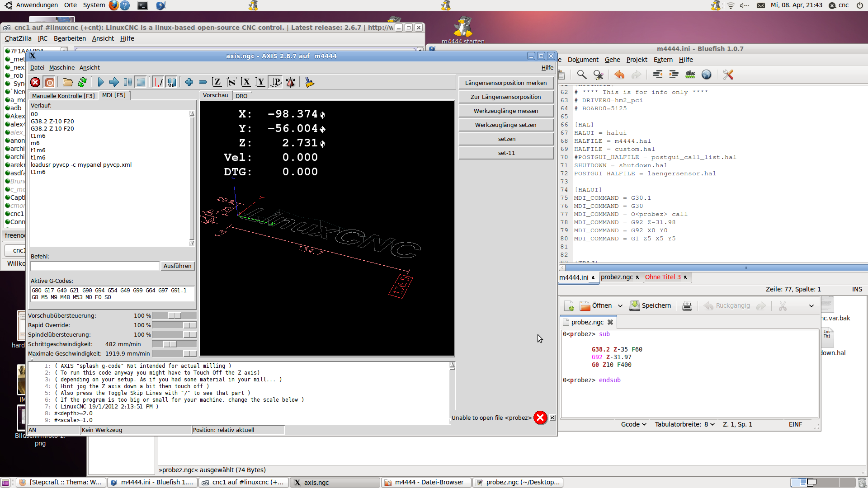This screenshot has height=488, width=868.
Task: Toggle skip lines with slash
Action: point(158,82)
